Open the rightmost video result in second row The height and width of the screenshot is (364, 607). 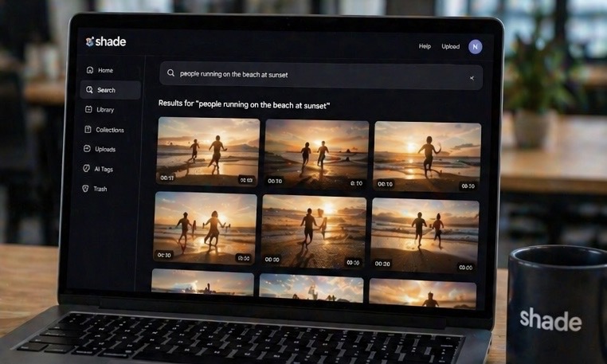[x=425, y=234]
